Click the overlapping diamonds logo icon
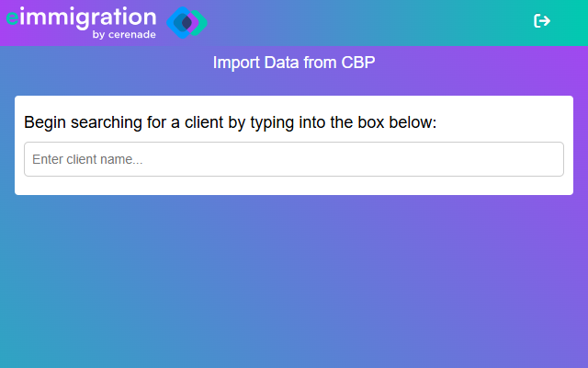Image resolution: width=588 pixels, height=368 pixels. point(187,22)
